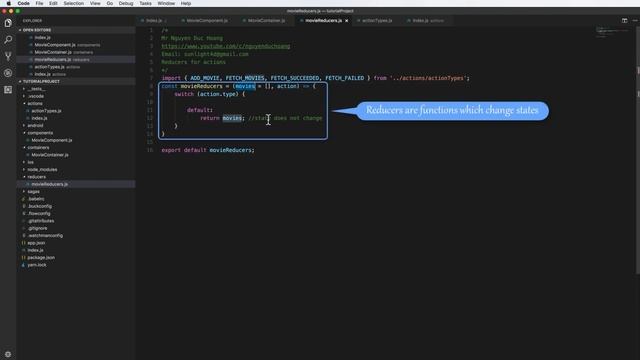Open the View menu
640x360 pixels.
pos(95,3)
